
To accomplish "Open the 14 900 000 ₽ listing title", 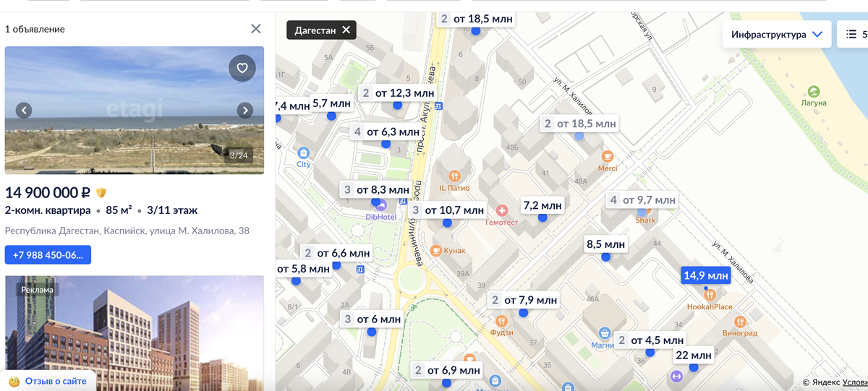I will coord(48,193).
